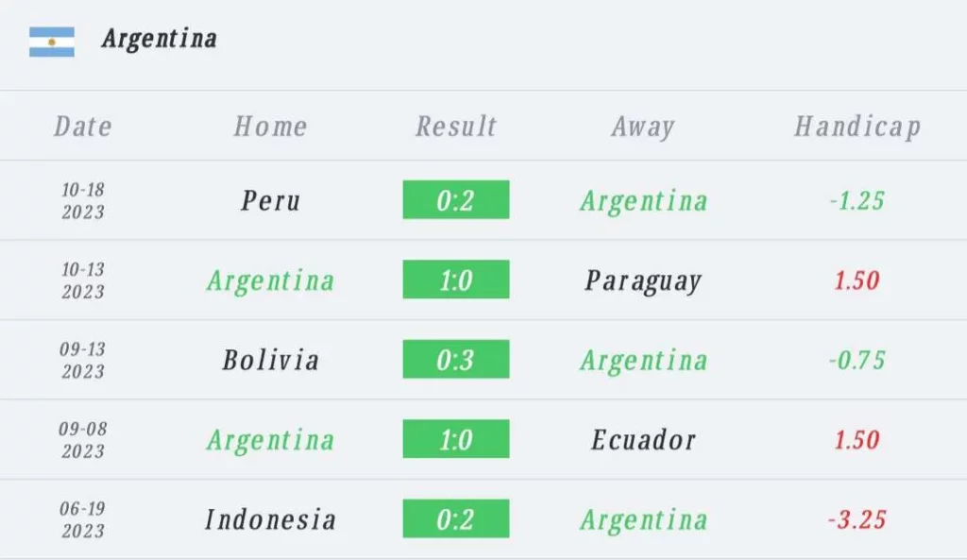Click the Peru home team name
The width and height of the screenshot is (967, 560).
point(271,201)
